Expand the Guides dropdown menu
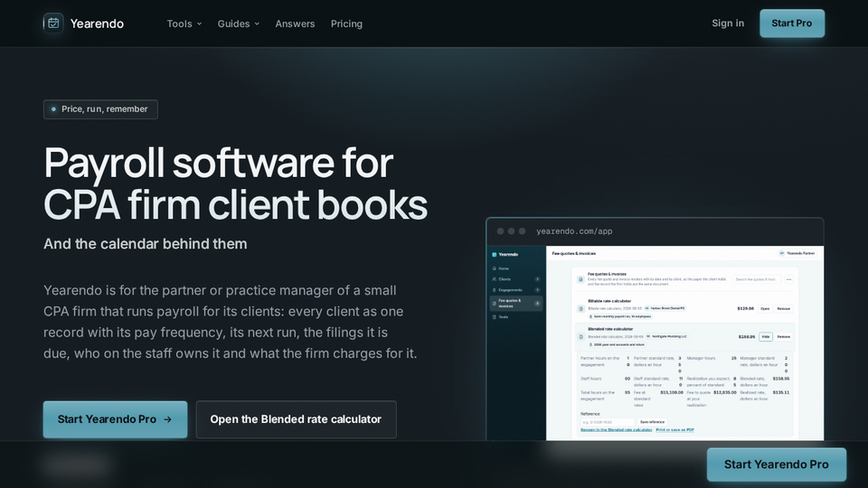868x488 pixels. [238, 23]
